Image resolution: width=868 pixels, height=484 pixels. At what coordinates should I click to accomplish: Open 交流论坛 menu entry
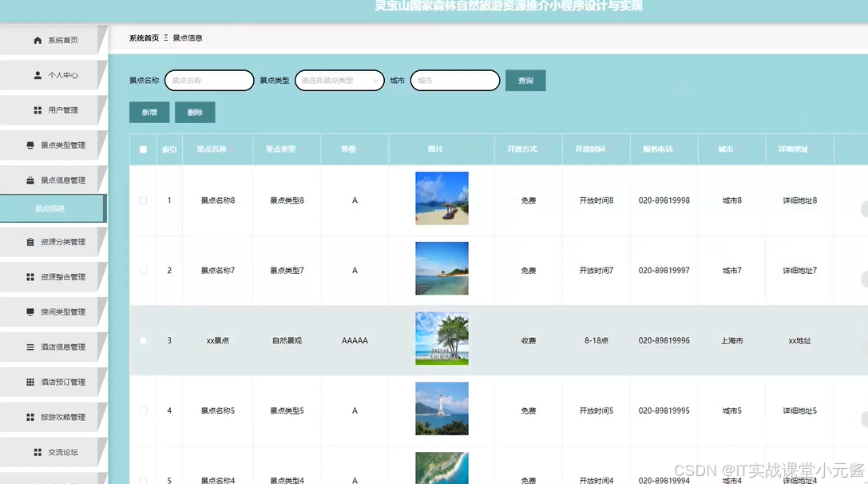tap(52, 452)
